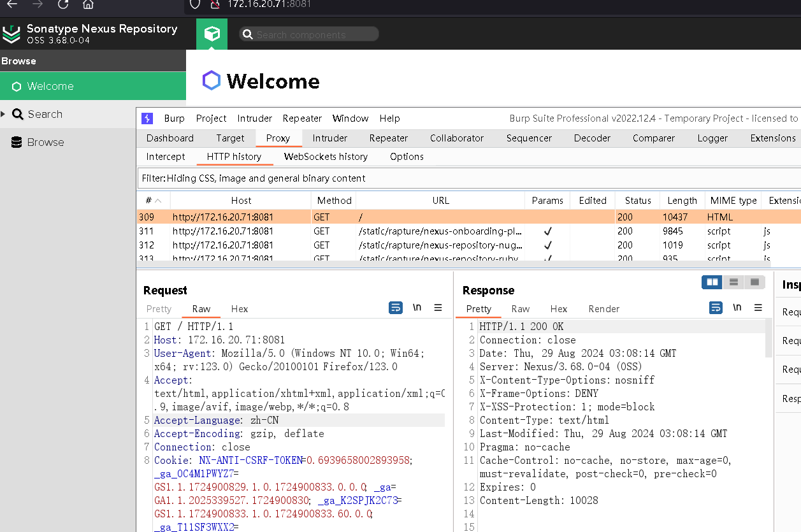This screenshot has width=801, height=532.
Task: Toggle non-printable characters \n in Response panel
Action: pyautogui.click(x=737, y=308)
